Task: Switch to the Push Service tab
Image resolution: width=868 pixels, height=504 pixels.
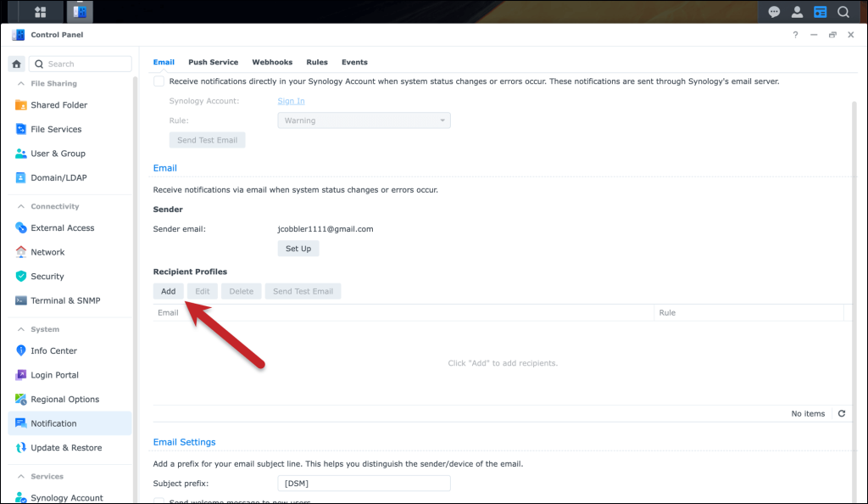Action: coord(213,62)
